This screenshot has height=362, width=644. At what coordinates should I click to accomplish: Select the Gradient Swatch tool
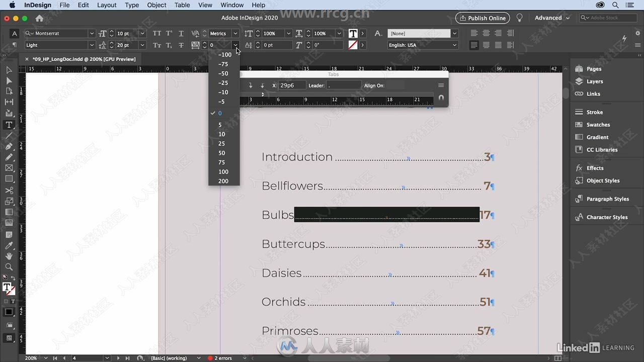coord(9,212)
